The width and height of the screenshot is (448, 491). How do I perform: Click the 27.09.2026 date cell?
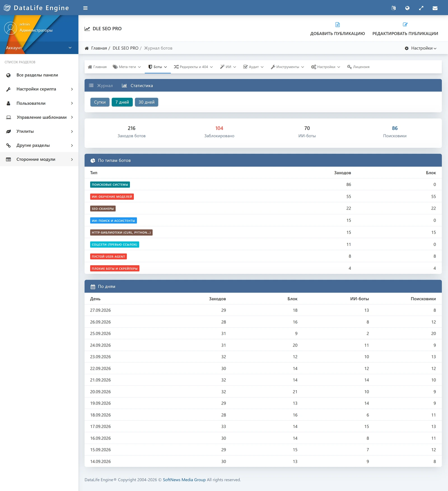coord(100,310)
